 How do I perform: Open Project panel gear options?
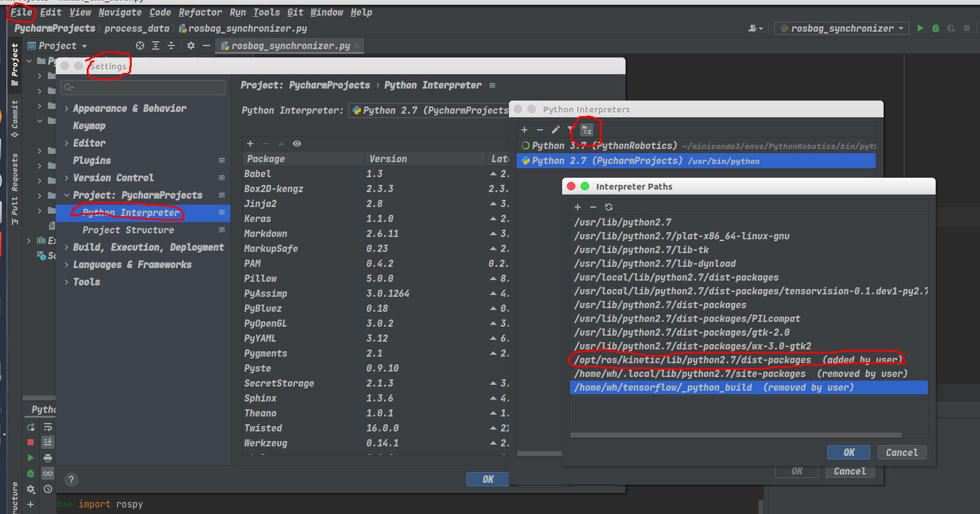[191, 45]
